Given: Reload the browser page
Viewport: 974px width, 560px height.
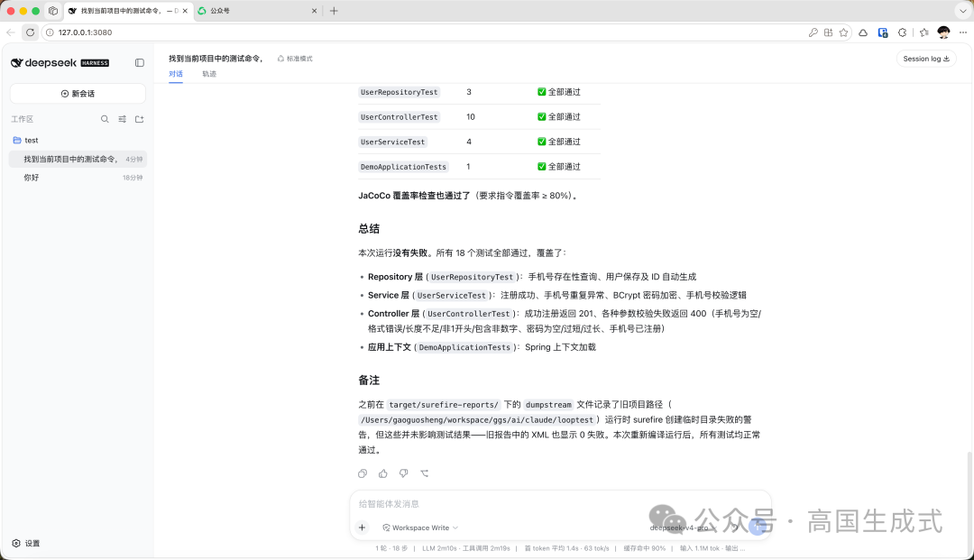Looking at the screenshot, I should [30, 32].
